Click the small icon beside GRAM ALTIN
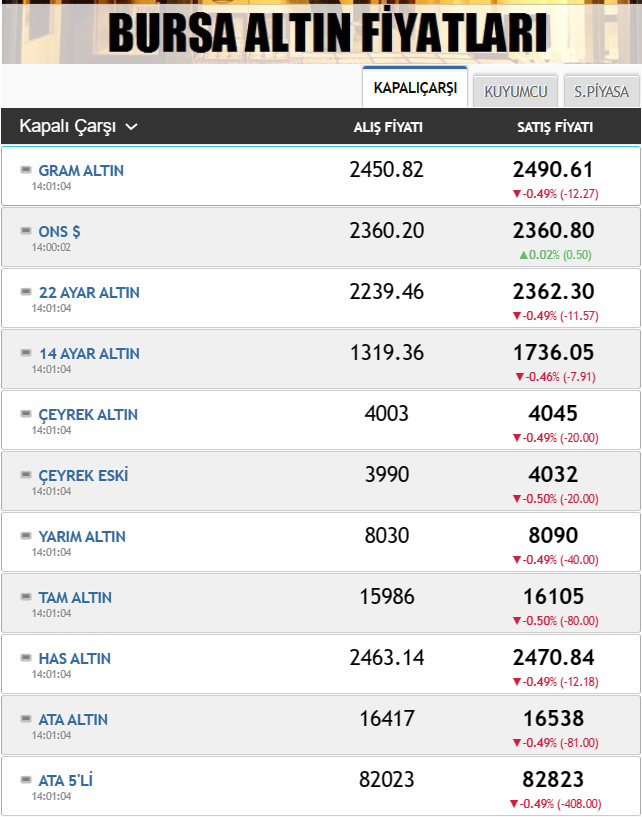 pos(26,171)
